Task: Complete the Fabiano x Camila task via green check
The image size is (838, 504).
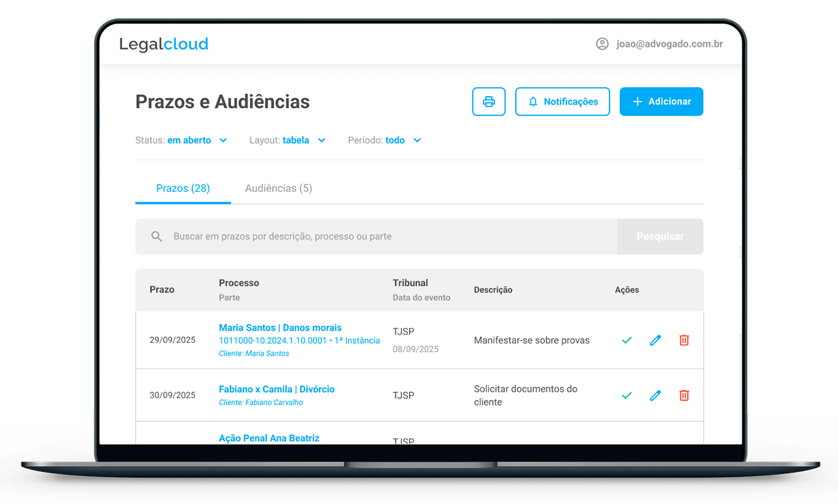Action: [x=627, y=395]
